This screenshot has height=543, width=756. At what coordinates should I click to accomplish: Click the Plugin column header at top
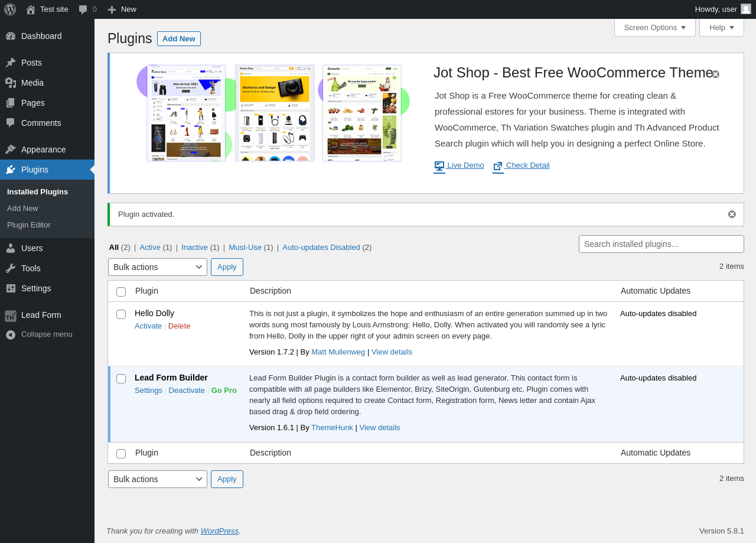tap(146, 291)
